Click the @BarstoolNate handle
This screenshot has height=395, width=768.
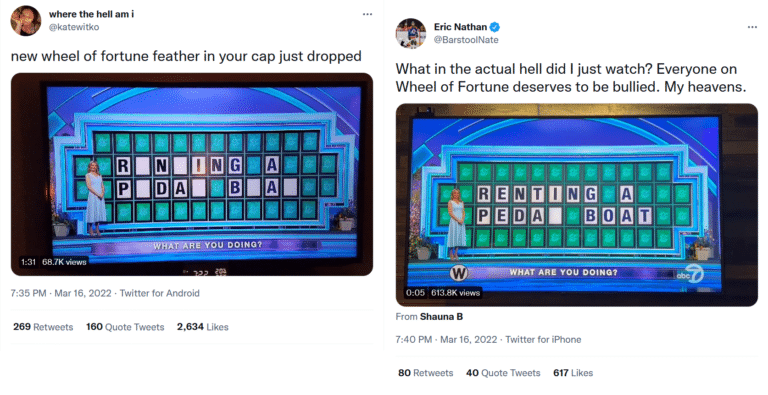pyautogui.click(x=466, y=40)
